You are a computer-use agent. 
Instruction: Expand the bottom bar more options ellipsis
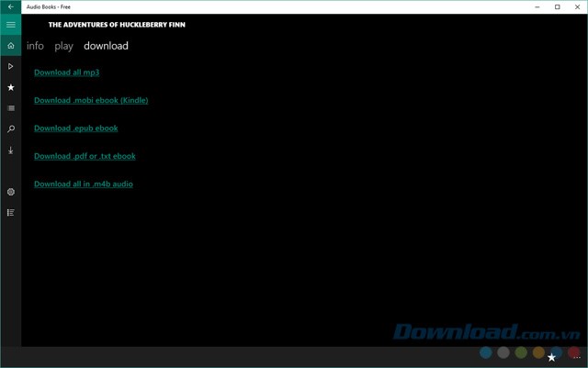577,357
